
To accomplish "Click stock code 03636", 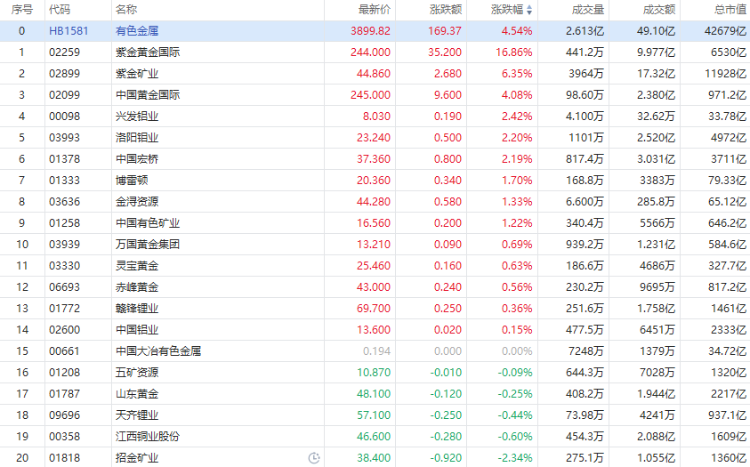I will point(65,202).
